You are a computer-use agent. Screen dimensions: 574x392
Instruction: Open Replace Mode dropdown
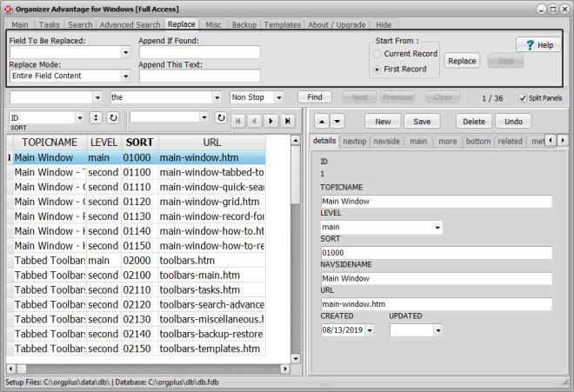(125, 76)
